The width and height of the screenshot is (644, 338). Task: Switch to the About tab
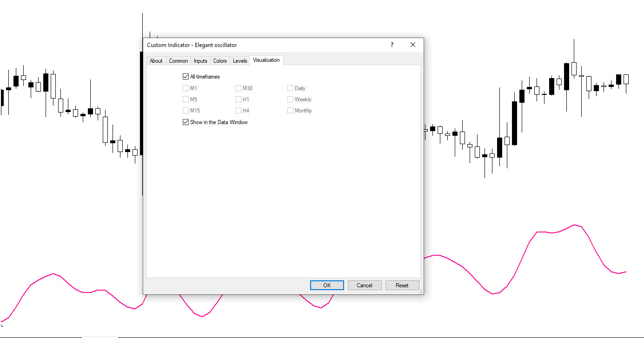(156, 61)
